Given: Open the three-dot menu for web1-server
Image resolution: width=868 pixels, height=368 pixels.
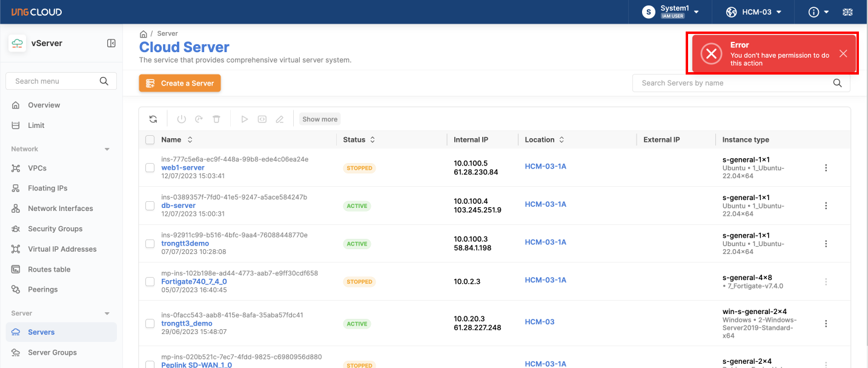Looking at the screenshot, I should tap(826, 168).
